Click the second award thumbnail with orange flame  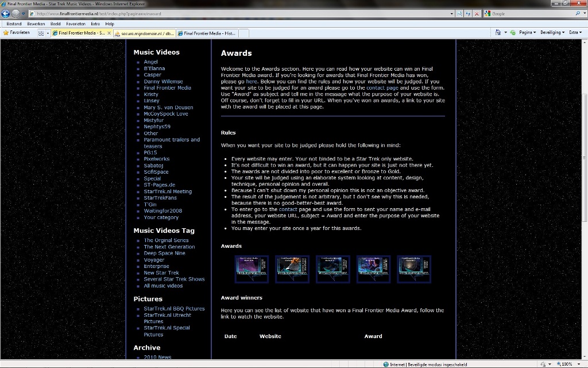(x=292, y=269)
